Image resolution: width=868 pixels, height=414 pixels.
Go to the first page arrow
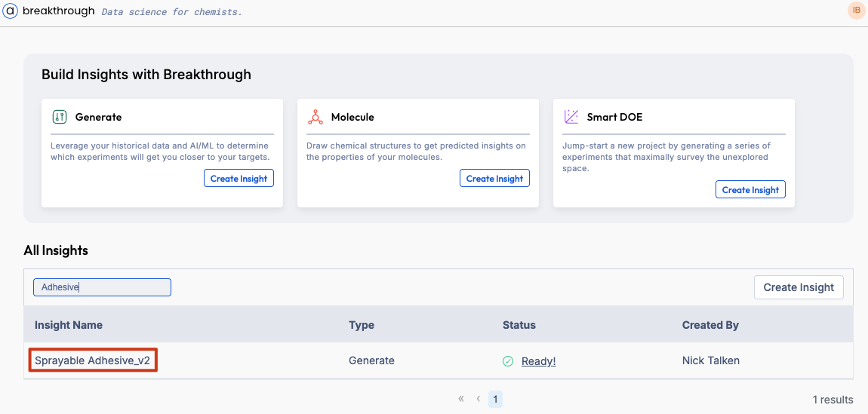pos(460,398)
